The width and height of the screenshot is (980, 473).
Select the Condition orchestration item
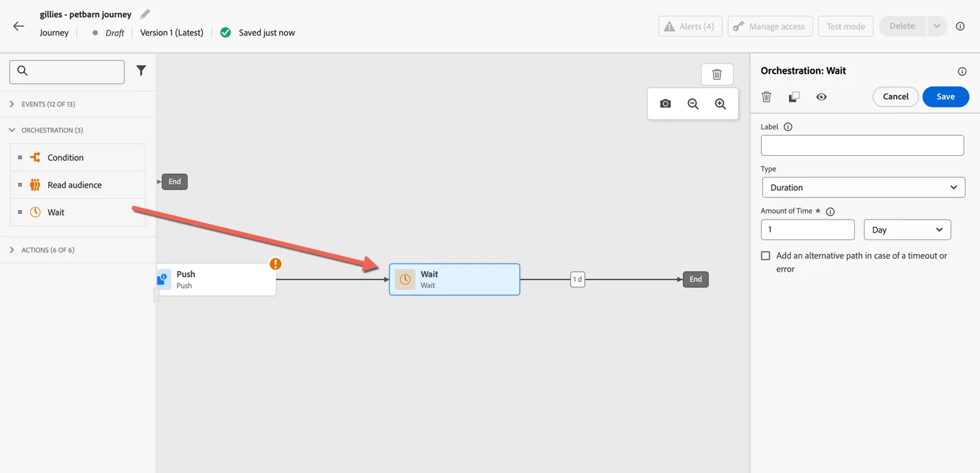click(x=78, y=158)
